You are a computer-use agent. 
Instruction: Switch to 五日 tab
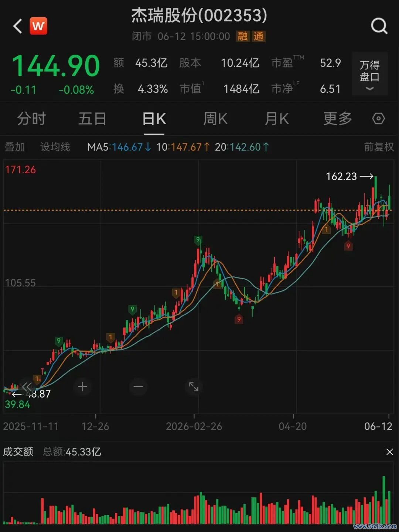point(92,119)
